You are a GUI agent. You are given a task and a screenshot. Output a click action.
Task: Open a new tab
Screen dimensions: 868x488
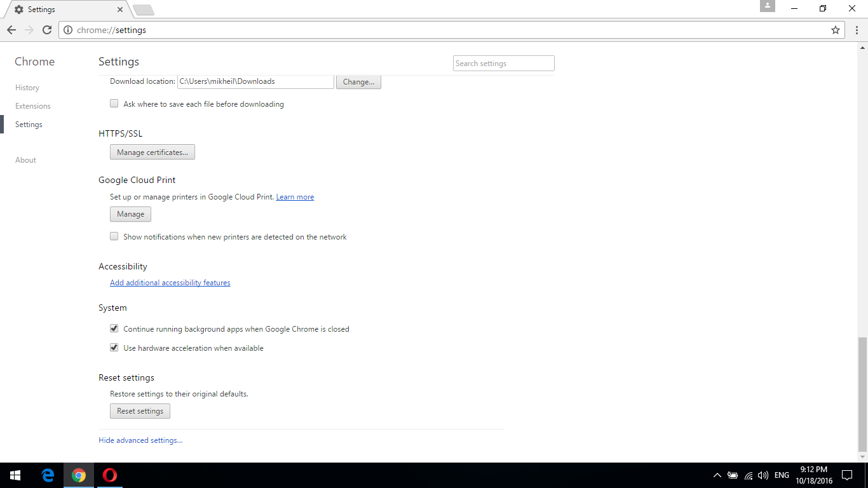pos(144,10)
